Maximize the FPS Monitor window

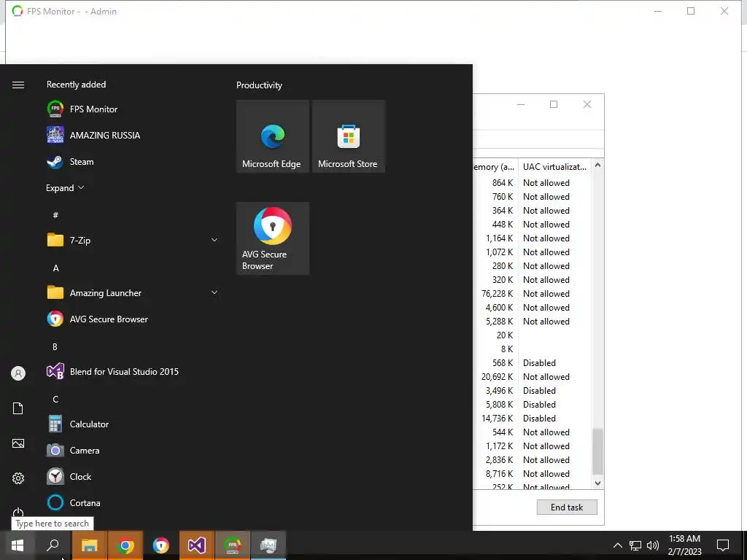691,11
